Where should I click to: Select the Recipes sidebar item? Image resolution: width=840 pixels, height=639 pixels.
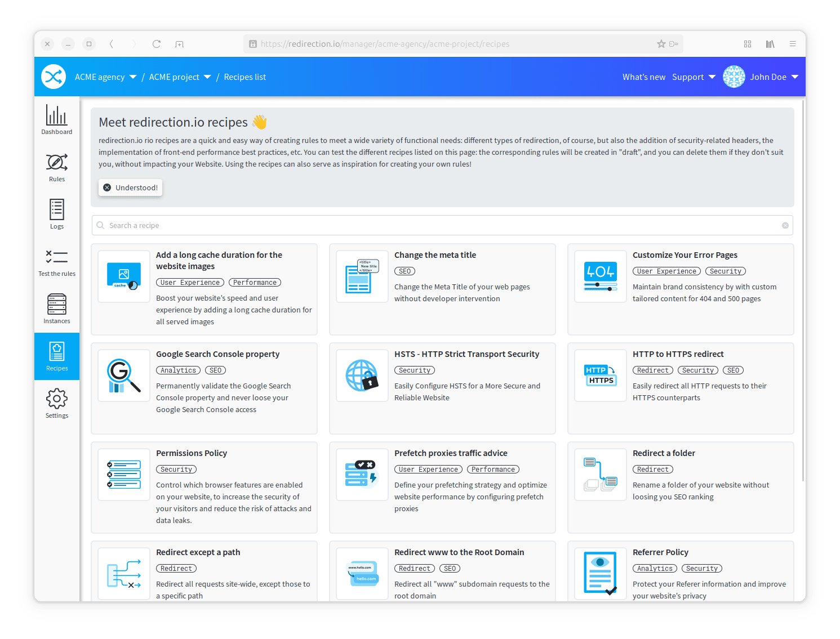click(x=56, y=356)
